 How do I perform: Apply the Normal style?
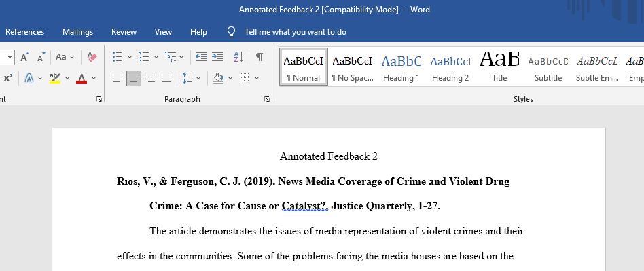coord(304,66)
